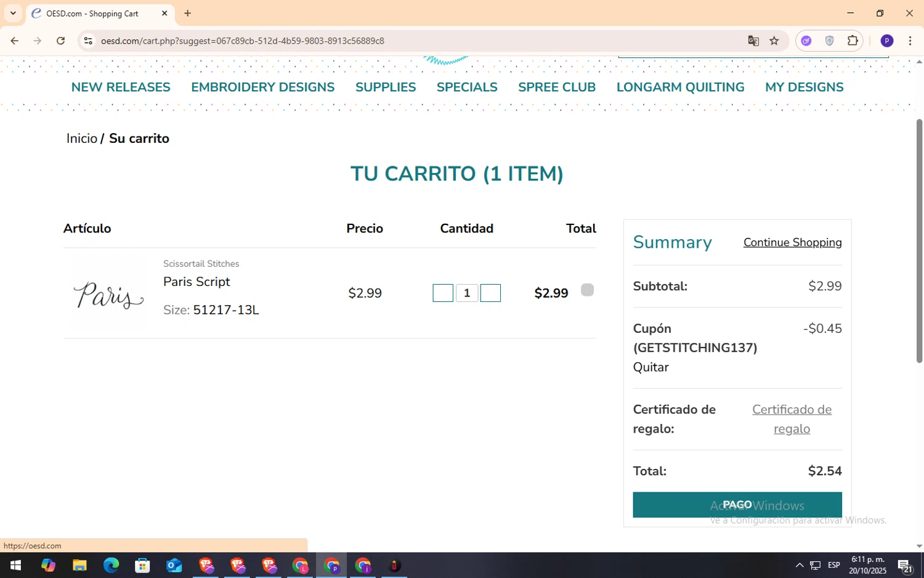Click the browser forward arrow

tap(38, 41)
